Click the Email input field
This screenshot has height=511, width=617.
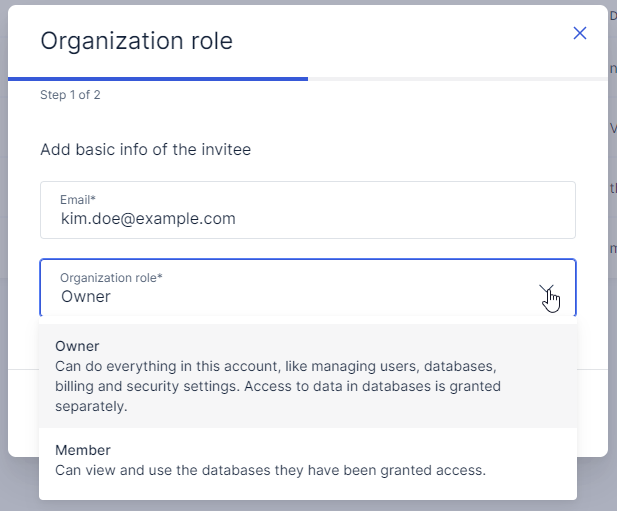click(x=307, y=210)
